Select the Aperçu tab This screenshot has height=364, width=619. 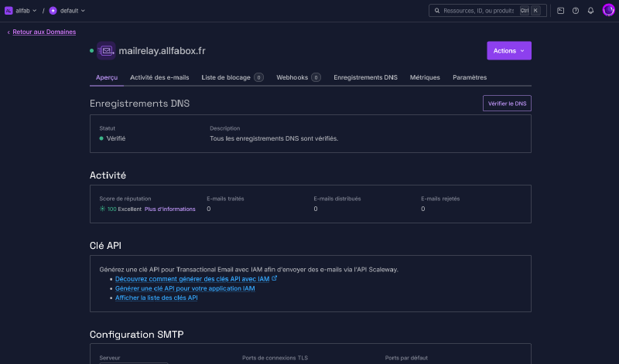coord(107,77)
